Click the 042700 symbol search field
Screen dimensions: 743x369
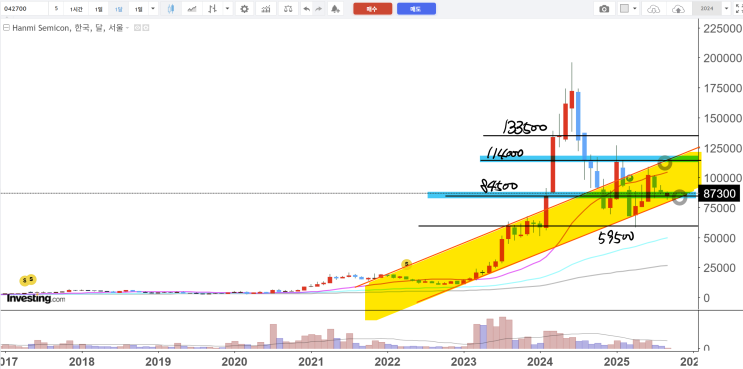point(25,9)
